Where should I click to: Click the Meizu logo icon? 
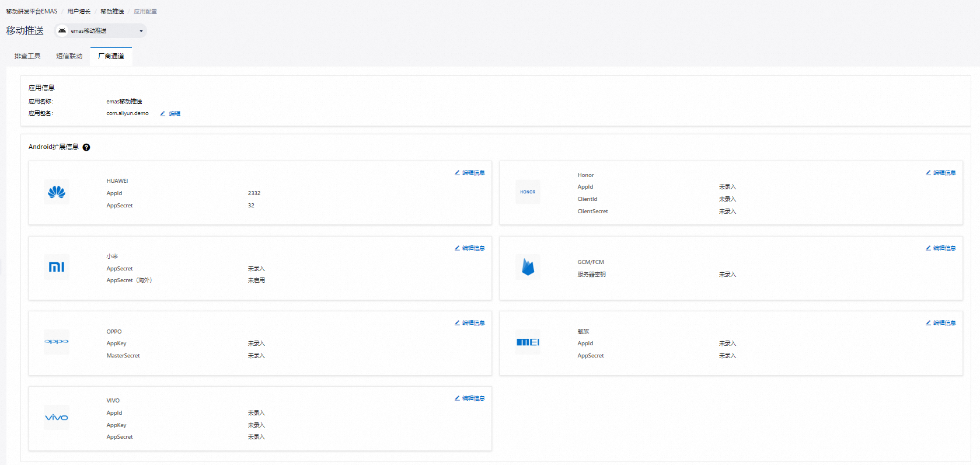(x=528, y=342)
